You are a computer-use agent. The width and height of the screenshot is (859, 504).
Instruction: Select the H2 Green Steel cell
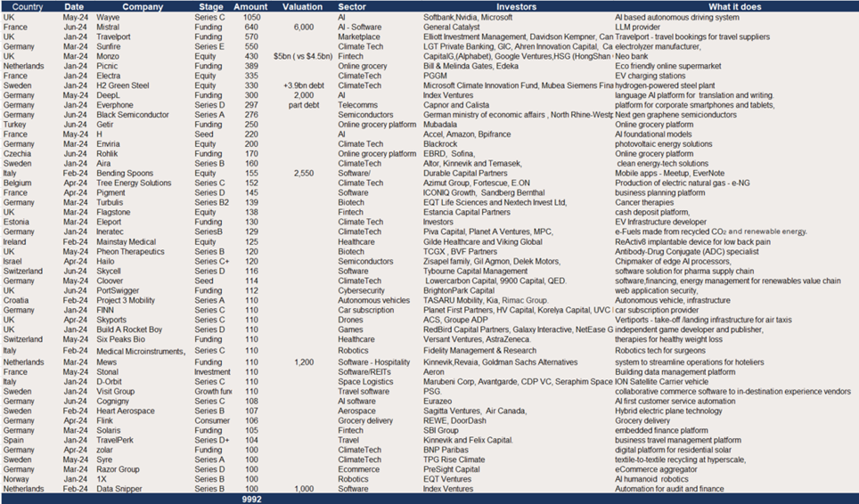pos(123,85)
